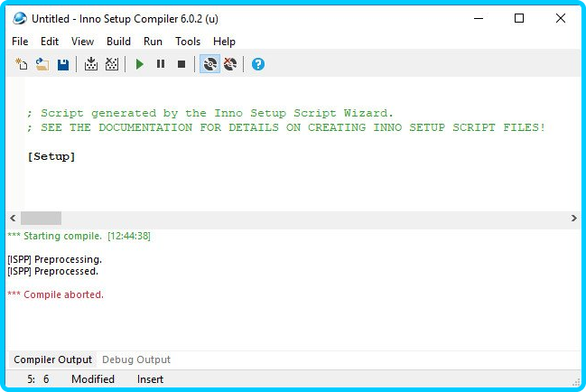Click the horizontal scrollbar thumb
Viewport: 586px width, 392px height.
pos(42,219)
